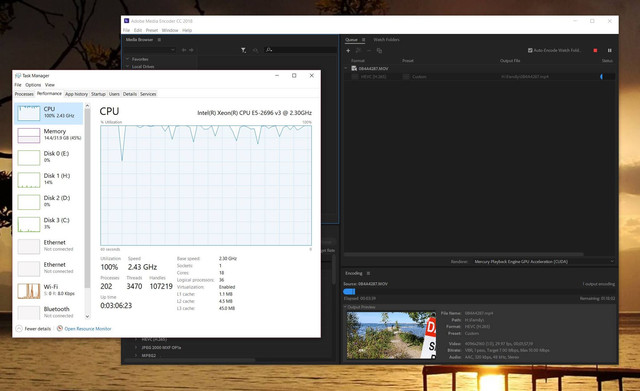This screenshot has width=640, height=391.
Task: Click Task Manager sidebar scroll down arrow
Action: click(x=87, y=316)
